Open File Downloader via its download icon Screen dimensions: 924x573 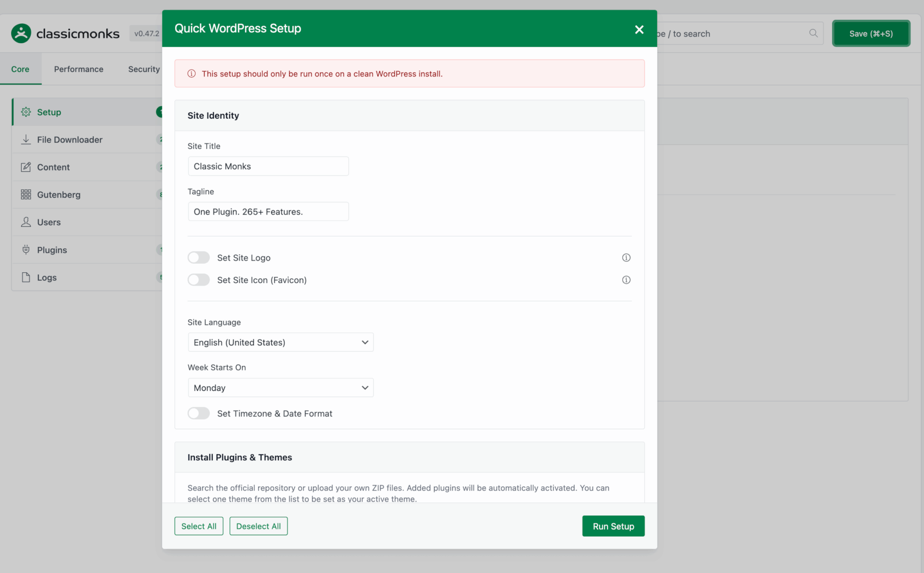tap(26, 139)
